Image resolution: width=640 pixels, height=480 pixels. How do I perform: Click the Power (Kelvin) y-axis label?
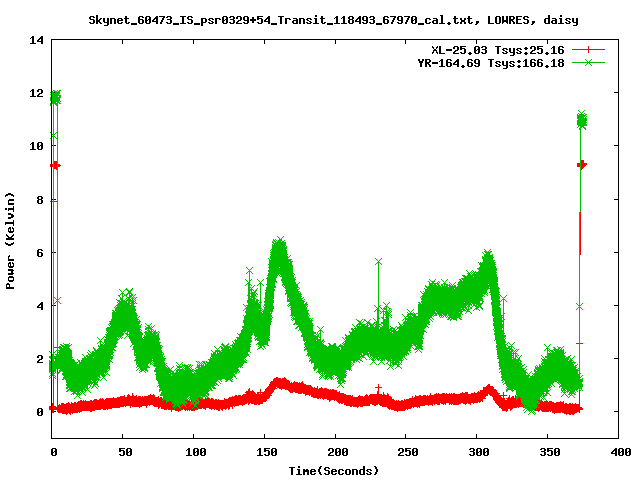coord(10,241)
